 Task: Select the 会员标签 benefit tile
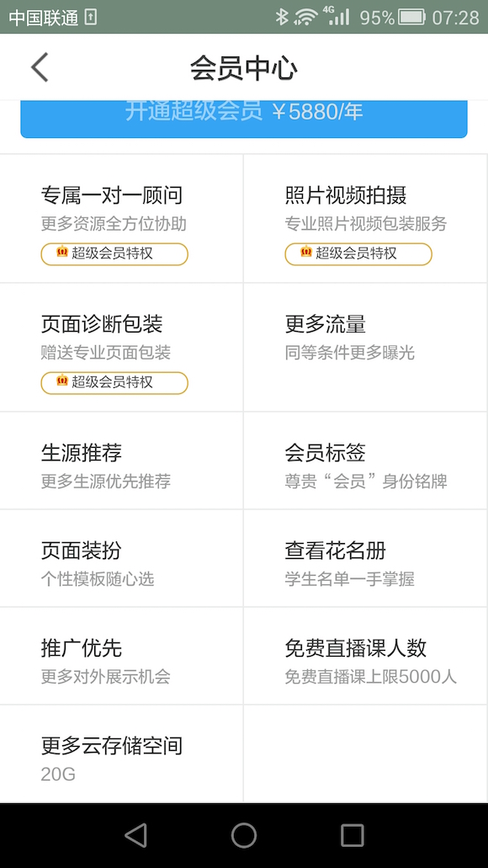click(x=366, y=461)
